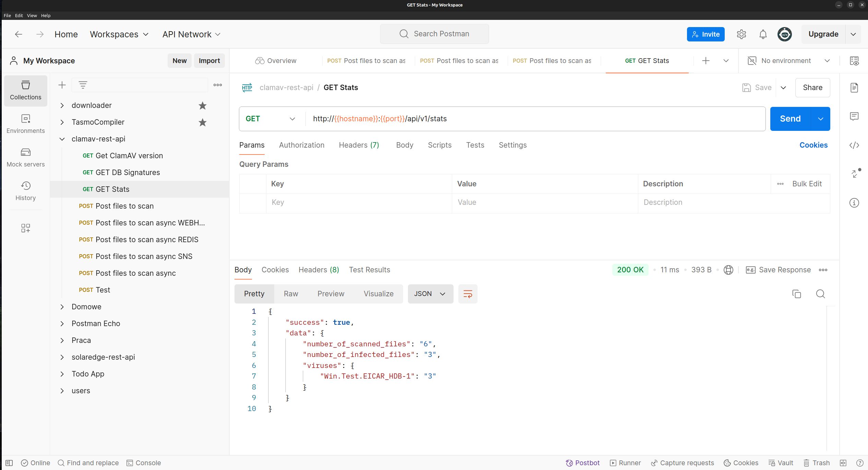Screen dimensions: 868x470
Task: Open the Cookies link beside request tabs
Action: (x=813, y=145)
